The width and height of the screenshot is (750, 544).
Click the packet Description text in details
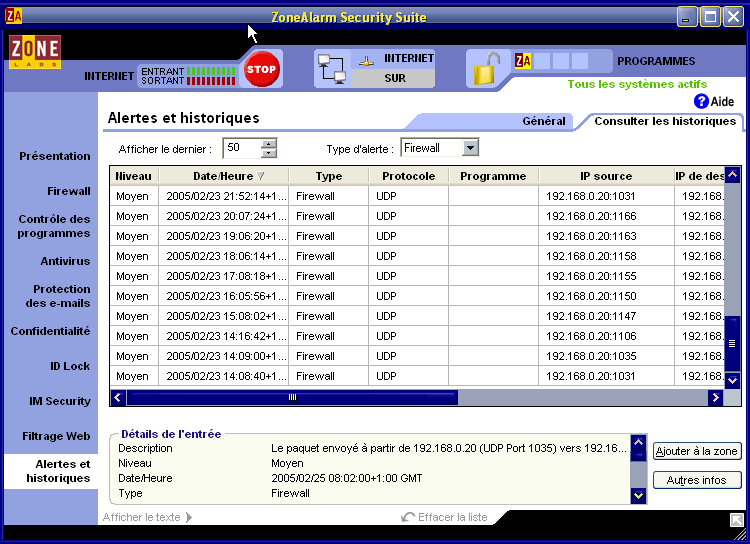click(449, 448)
